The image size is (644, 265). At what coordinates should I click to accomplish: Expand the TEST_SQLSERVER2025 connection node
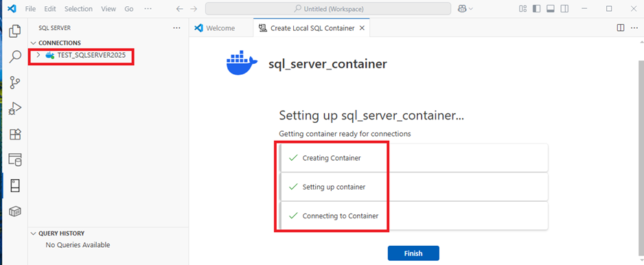point(38,55)
